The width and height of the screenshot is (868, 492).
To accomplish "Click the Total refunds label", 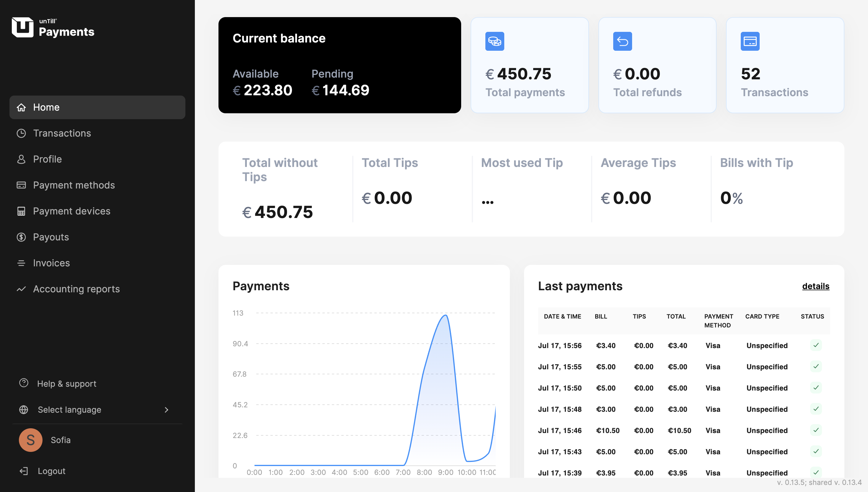I will coord(647,93).
